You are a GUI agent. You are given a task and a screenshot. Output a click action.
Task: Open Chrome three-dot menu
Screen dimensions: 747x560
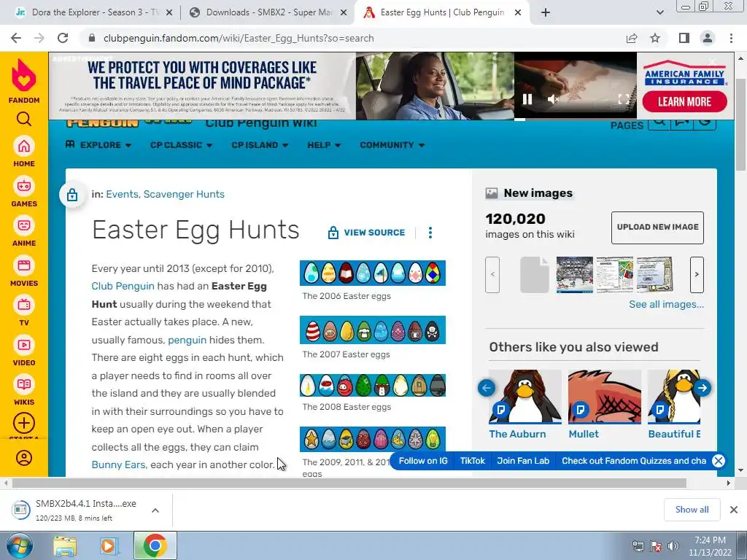731,38
